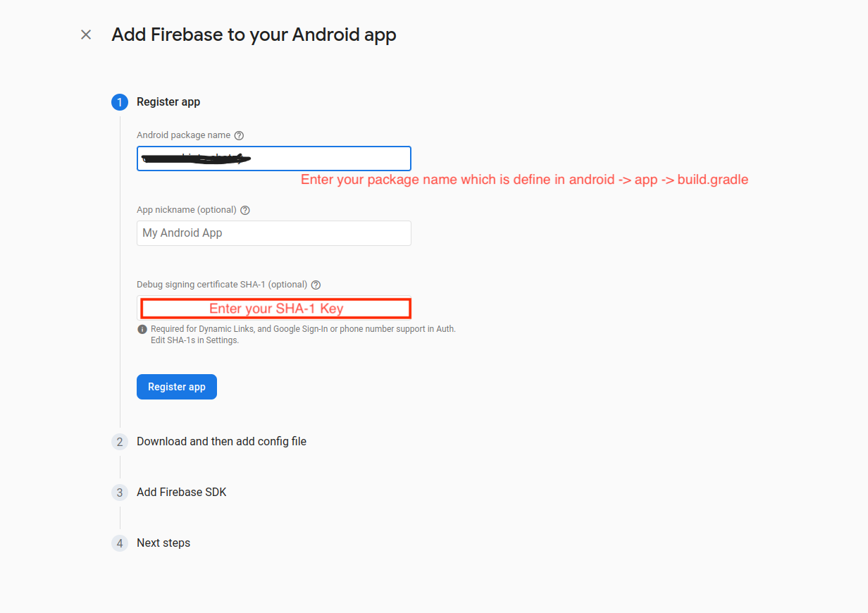
Task: Click the Android package name label
Action: click(x=184, y=135)
